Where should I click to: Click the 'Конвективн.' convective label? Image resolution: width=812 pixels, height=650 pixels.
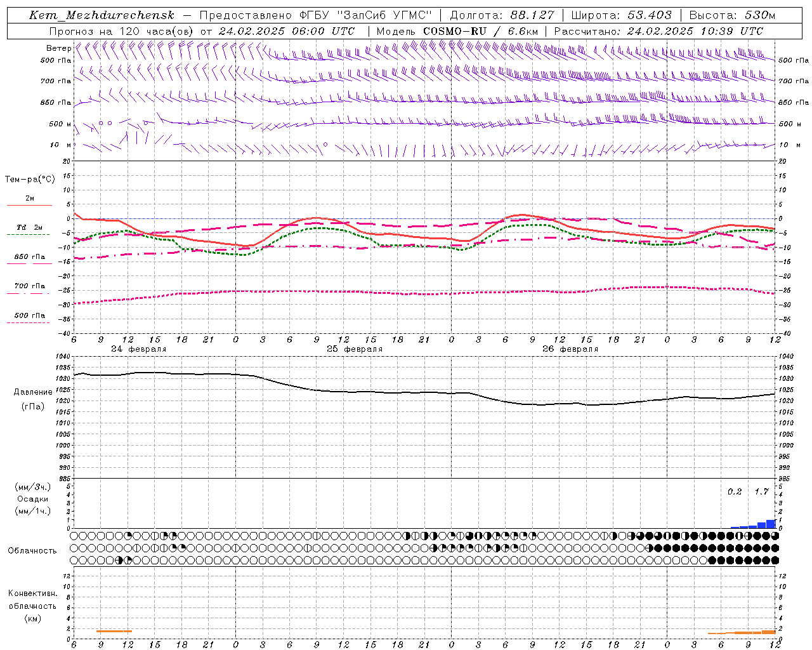point(32,594)
